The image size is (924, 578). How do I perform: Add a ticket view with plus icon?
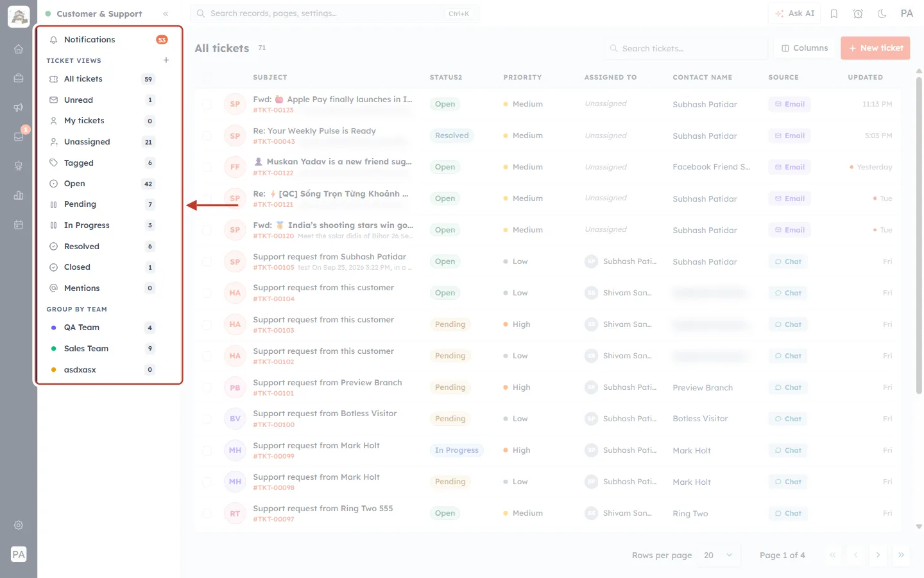point(166,60)
